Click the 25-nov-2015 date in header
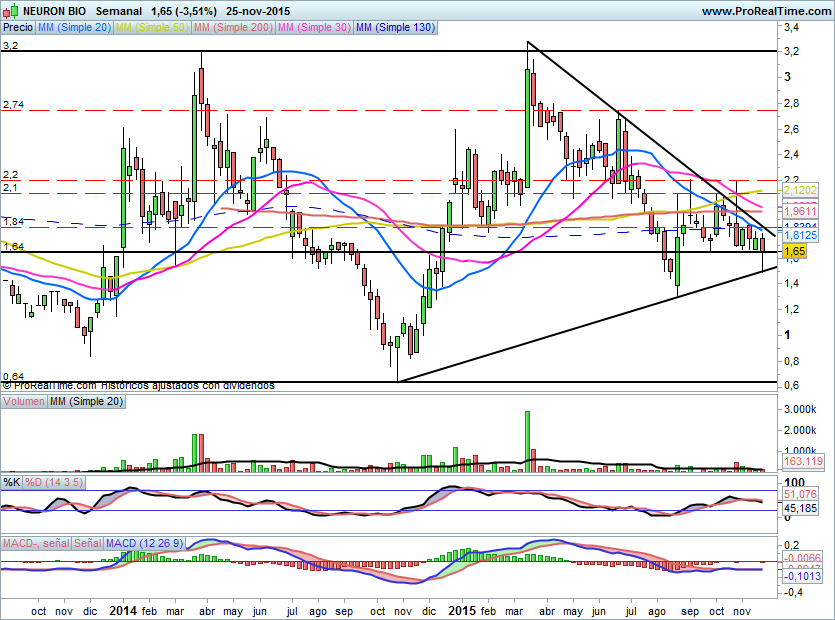 point(258,11)
